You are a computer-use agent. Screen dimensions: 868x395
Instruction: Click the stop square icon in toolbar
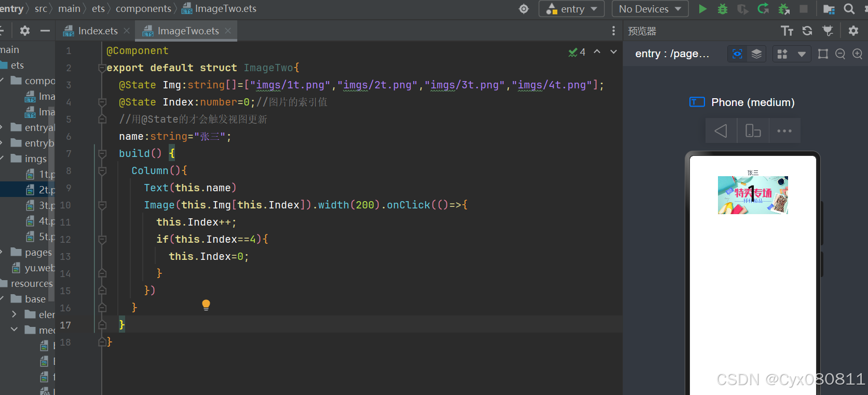pyautogui.click(x=804, y=9)
